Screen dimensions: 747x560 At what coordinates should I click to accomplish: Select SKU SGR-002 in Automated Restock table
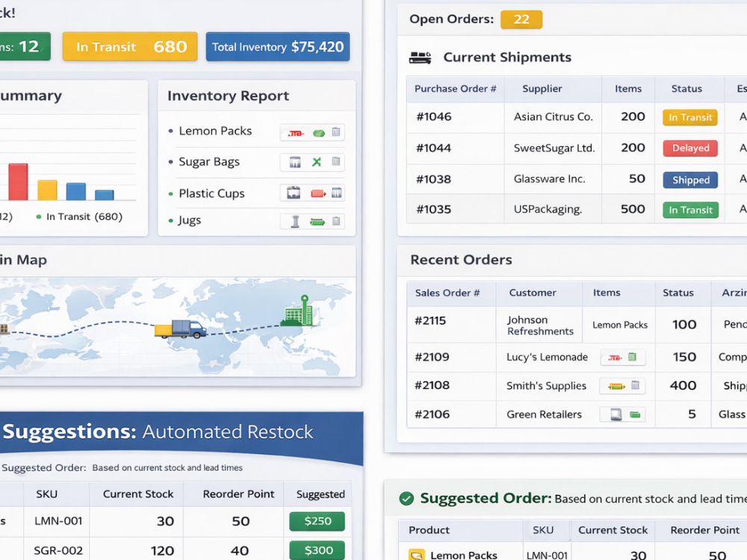click(x=58, y=550)
